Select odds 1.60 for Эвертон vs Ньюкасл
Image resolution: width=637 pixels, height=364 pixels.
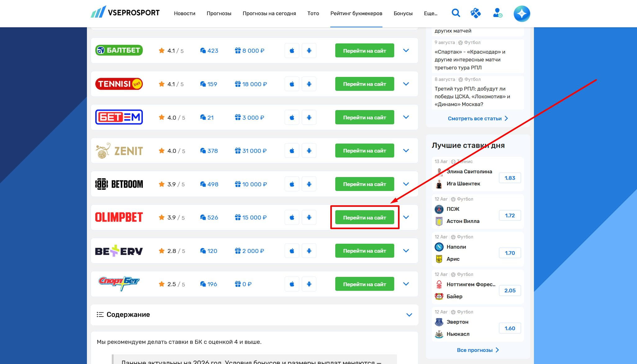pos(510,328)
